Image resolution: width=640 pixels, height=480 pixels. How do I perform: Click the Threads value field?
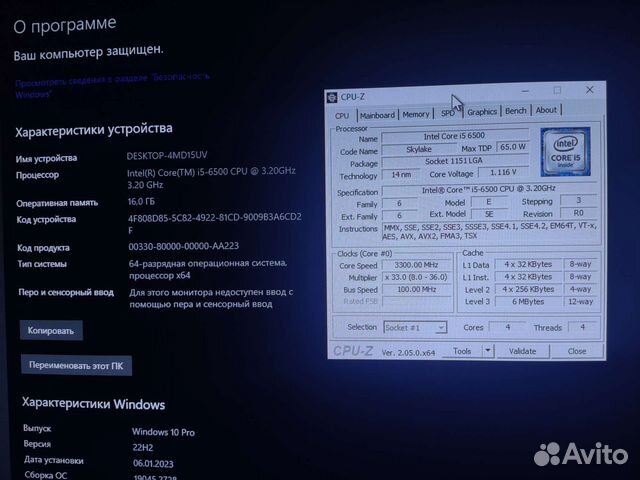pyautogui.click(x=583, y=327)
